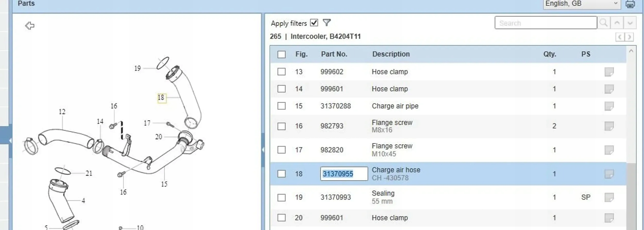
Task: Open the English, GB language dropdown
Action: click(582, 4)
